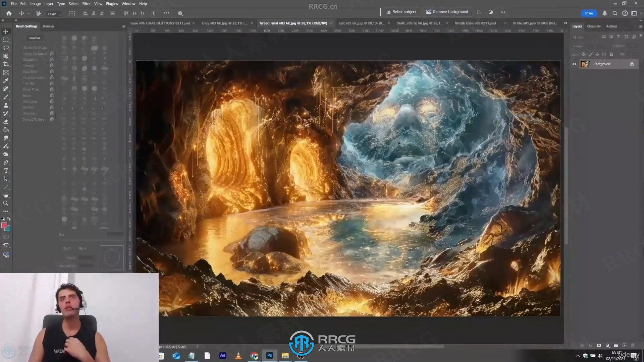The height and width of the screenshot is (362, 644).
Task: Toggle the lock on the Background layer
Action: (x=632, y=64)
